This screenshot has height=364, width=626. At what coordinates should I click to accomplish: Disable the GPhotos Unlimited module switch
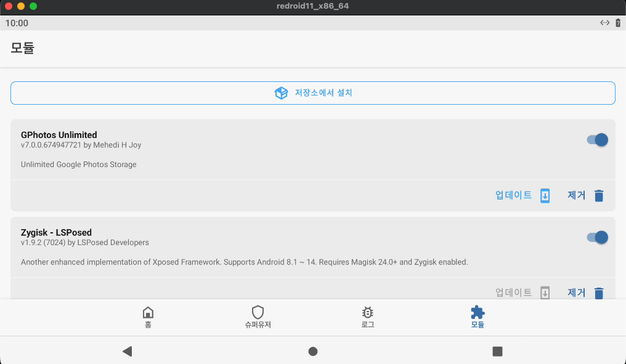click(597, 140)
